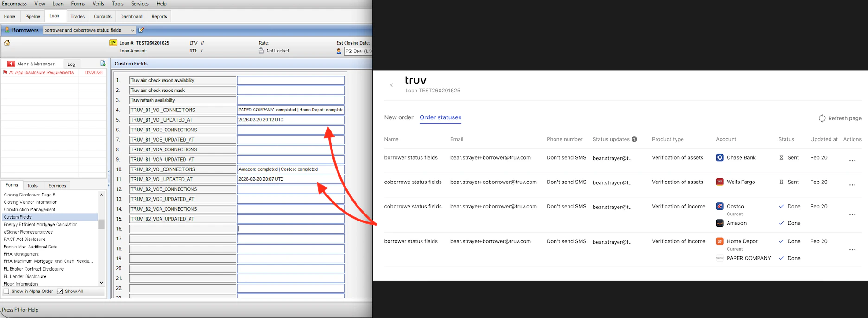The image size is (868, 318).
Task: Click the Wells Fargo logo icon
Action: pyautogui.click(x=720, y=182)
